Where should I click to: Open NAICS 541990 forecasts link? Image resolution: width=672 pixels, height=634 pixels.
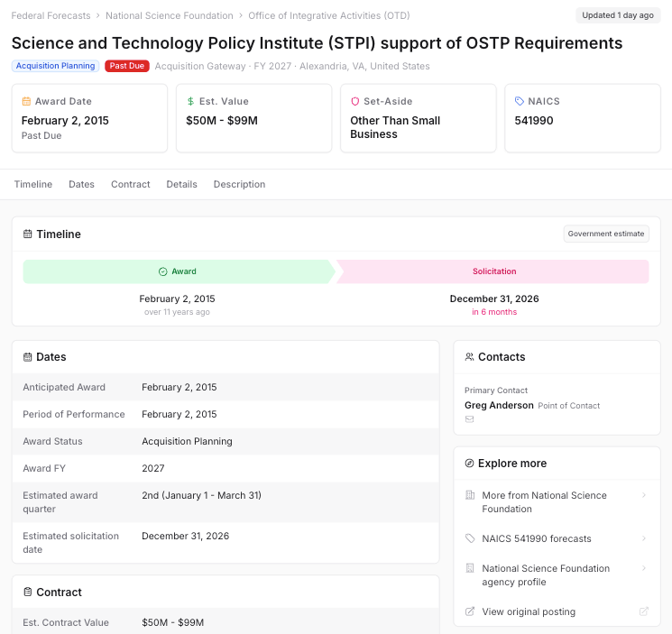pos(557,538)
